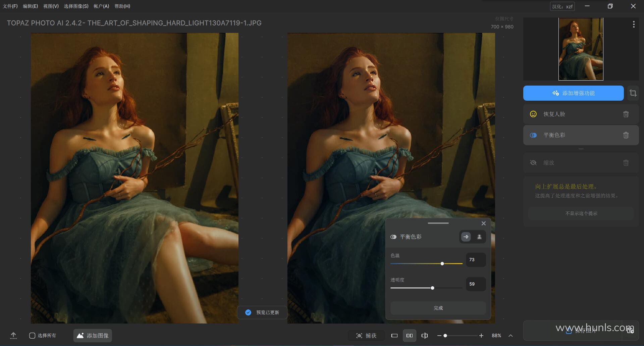Show the hidden 缩放 enhancement

tap(533, 163)
